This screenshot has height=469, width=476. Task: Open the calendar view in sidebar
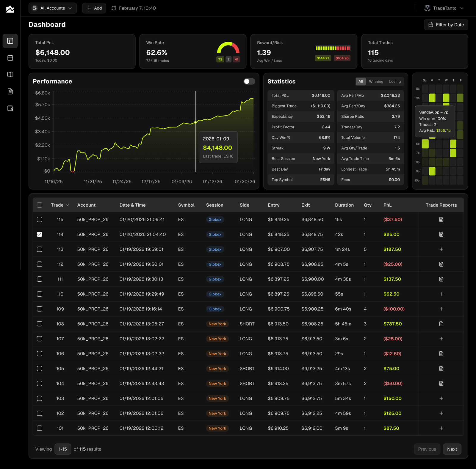(10, 58)
